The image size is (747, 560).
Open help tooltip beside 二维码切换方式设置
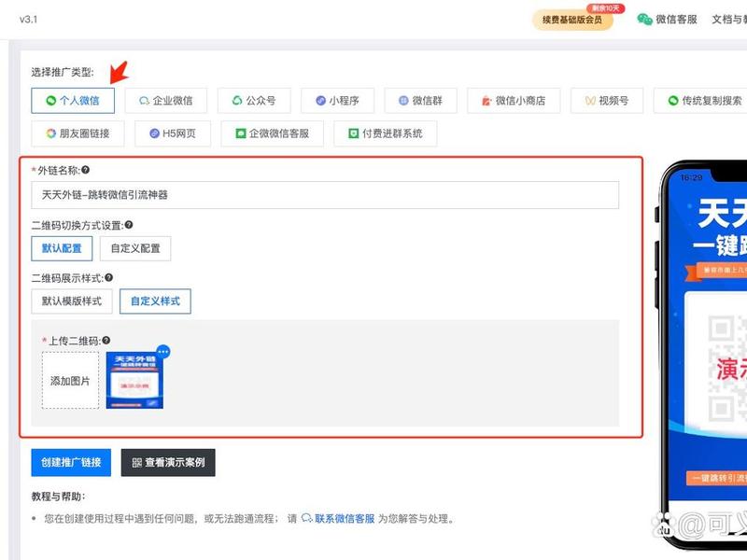click(x=129, y=225)
